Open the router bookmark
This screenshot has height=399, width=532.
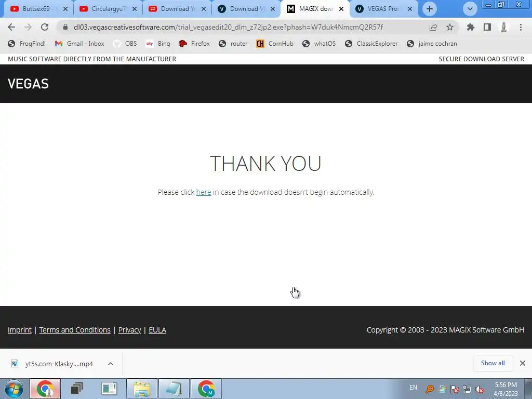pyautogui.click(x=233, y=44)
